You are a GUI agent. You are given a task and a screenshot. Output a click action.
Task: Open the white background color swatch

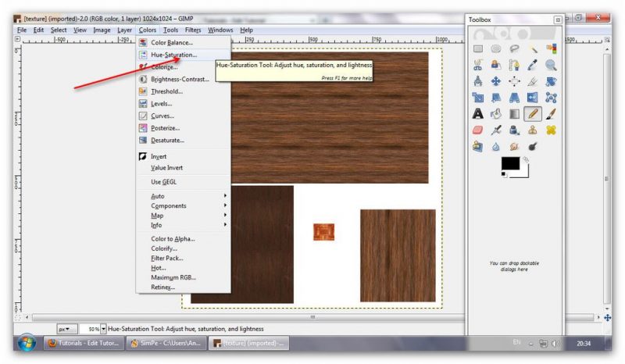524,172
